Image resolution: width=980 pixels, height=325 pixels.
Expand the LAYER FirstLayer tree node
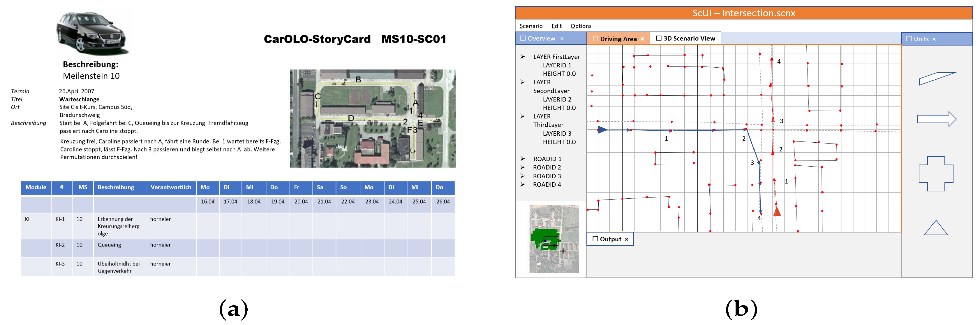pyautogui.click(x=523, y=56)
